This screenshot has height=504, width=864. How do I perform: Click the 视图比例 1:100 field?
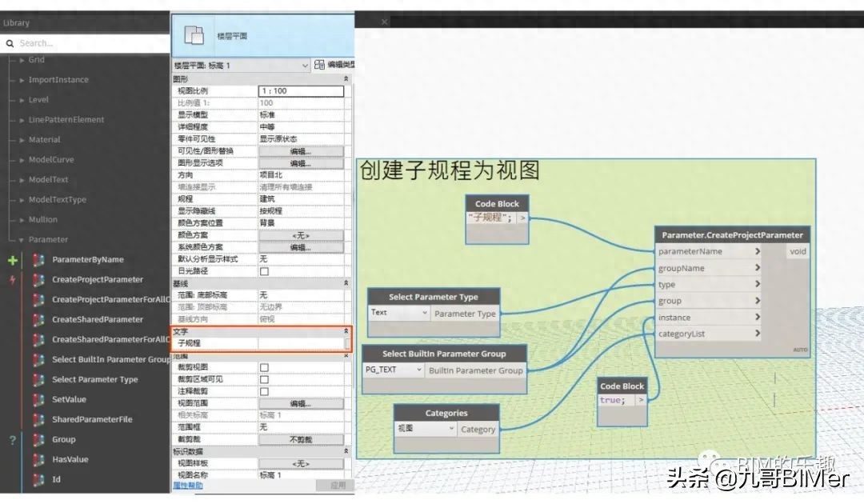click(301, 91)
